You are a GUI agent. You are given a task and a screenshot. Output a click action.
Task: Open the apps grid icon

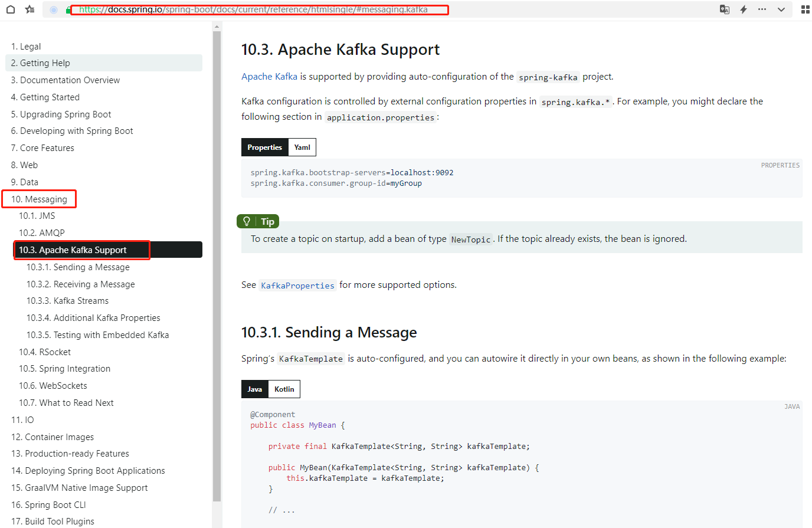pos(806,9)
